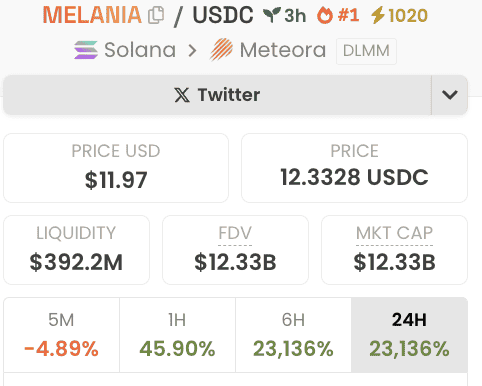This screenshot has width=482, height=386.
Task: Click the PRICE USDC box to toggle
Action: pos(354,168)
